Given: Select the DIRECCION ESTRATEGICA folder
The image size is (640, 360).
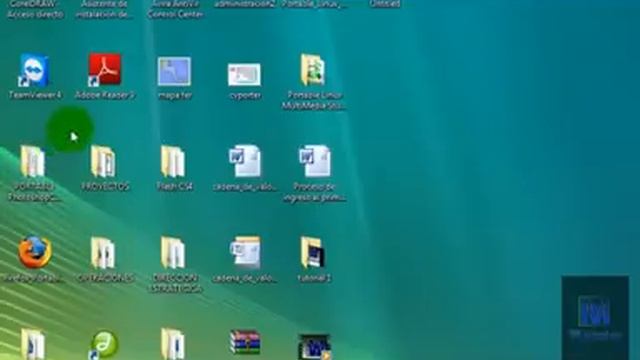Looking at the screenshot, I should coord(173,253).
